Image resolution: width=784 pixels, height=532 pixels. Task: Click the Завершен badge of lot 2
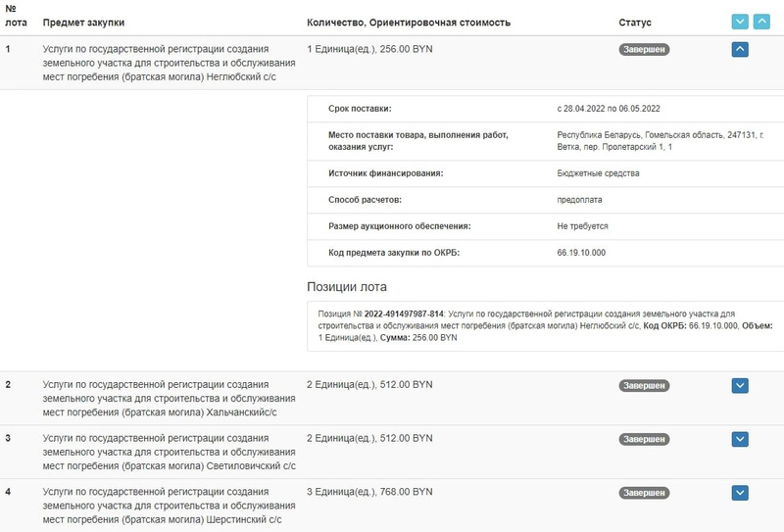coord(644,386)
